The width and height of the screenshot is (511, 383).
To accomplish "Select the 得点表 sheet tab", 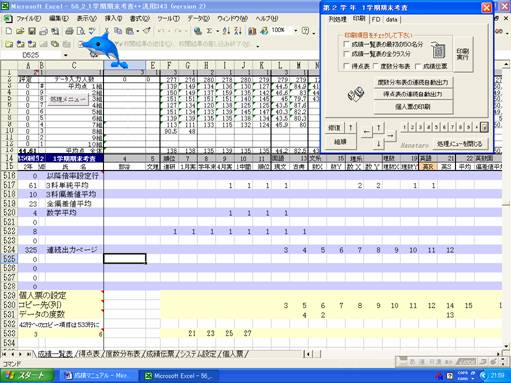I will tap(88, 354).
